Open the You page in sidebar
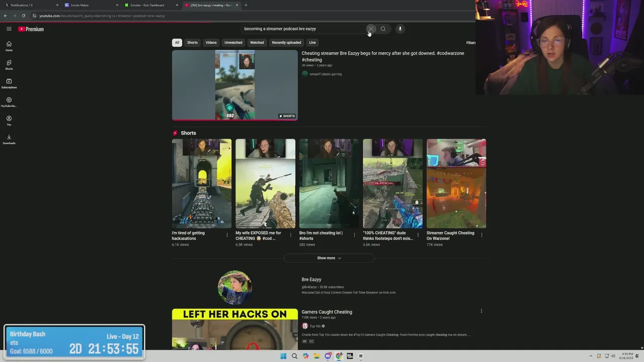The width and height of the screenshot is (644, 362). tap(9, 121)
